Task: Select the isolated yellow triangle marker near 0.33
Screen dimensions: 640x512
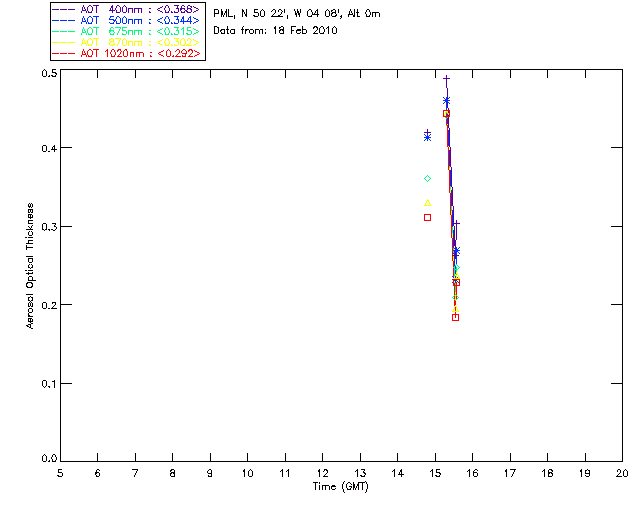Action: point(427,203)
